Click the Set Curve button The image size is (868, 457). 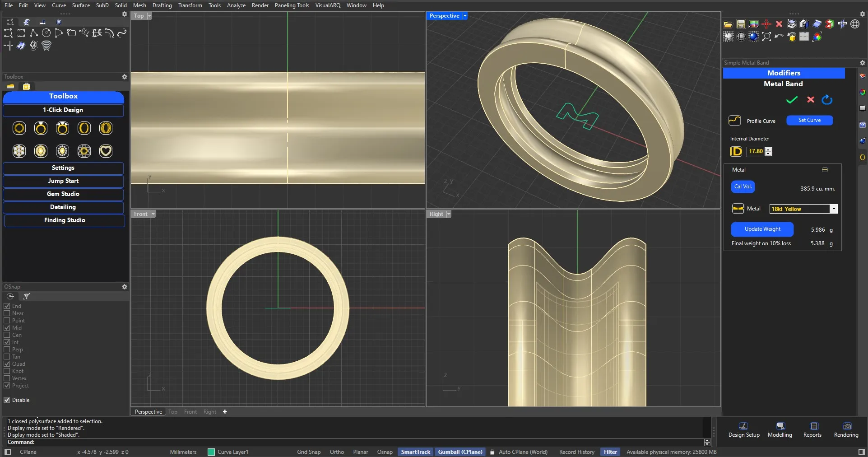809,120
